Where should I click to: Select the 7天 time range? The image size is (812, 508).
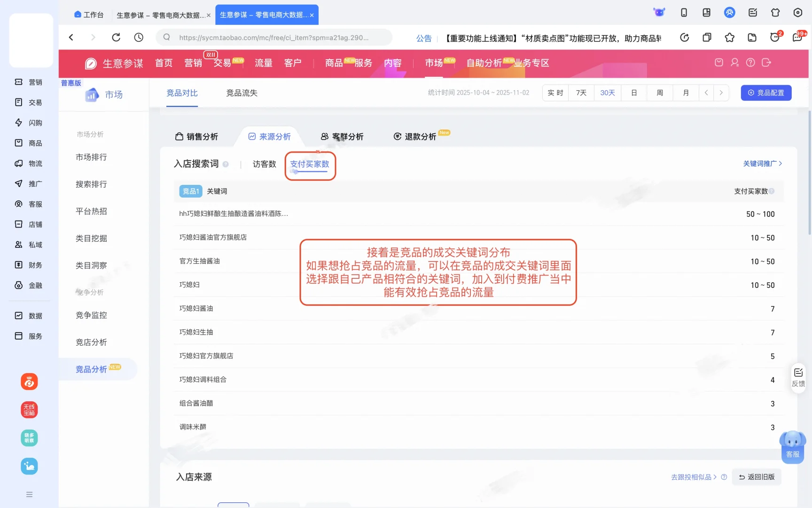(x=581, y=93)
